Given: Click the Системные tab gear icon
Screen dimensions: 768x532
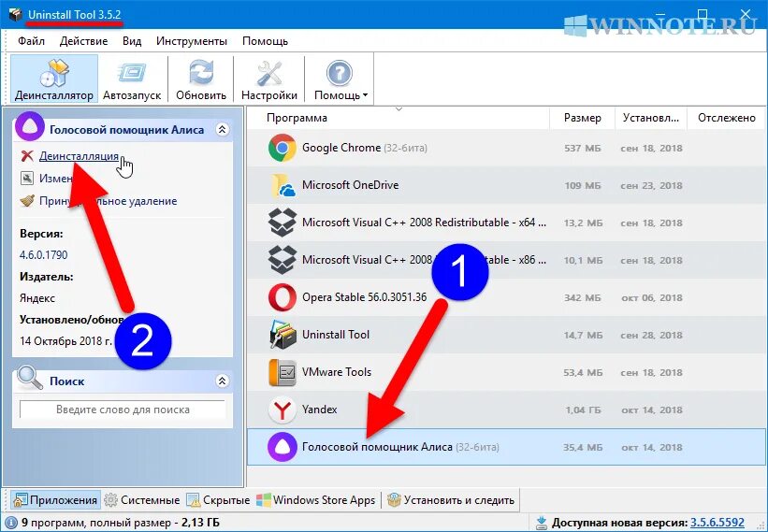Looking at the screenshot, I should coord(111,499).
